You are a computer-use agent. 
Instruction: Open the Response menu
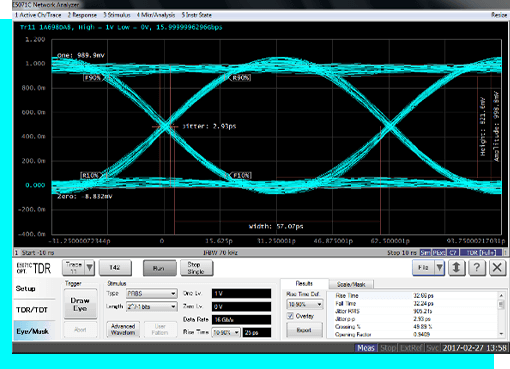click(x=82, y=15)
